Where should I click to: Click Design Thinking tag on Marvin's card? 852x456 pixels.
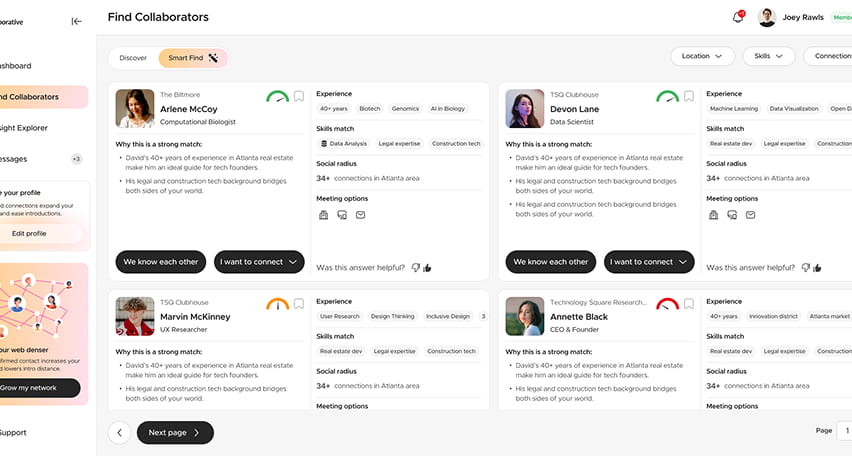[392, 316]
